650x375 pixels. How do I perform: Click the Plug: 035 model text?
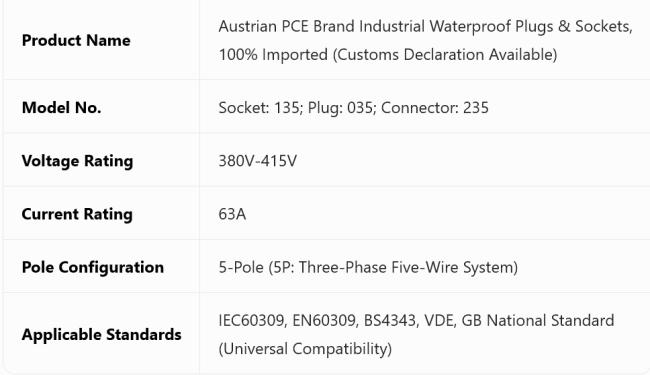tap(340, 108)
